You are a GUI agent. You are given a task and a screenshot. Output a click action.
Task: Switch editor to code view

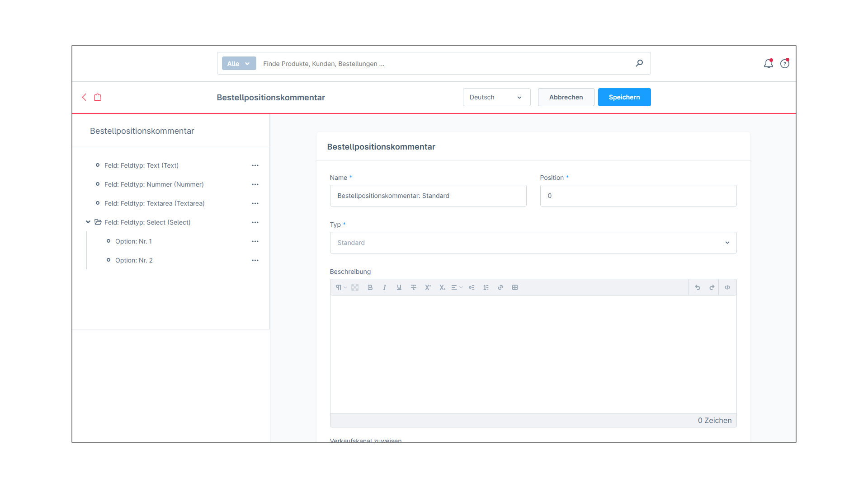coord(727,287)
